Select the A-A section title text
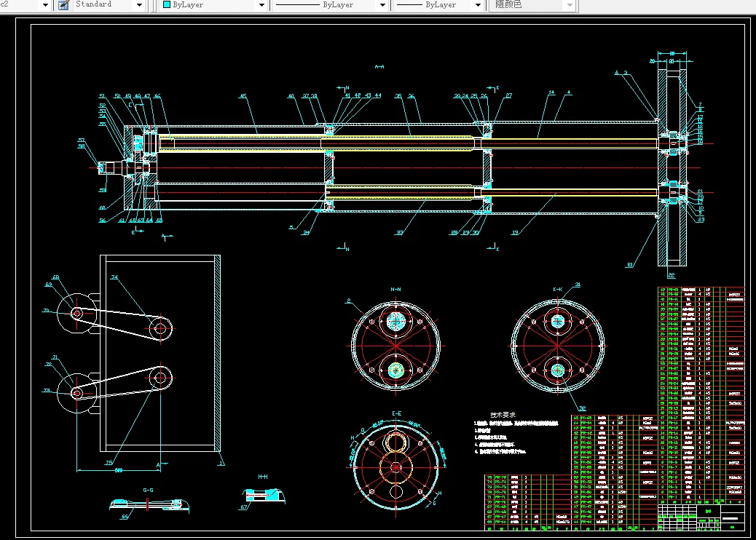The height and width of the screenshot is (540, 756). [379, 67]
